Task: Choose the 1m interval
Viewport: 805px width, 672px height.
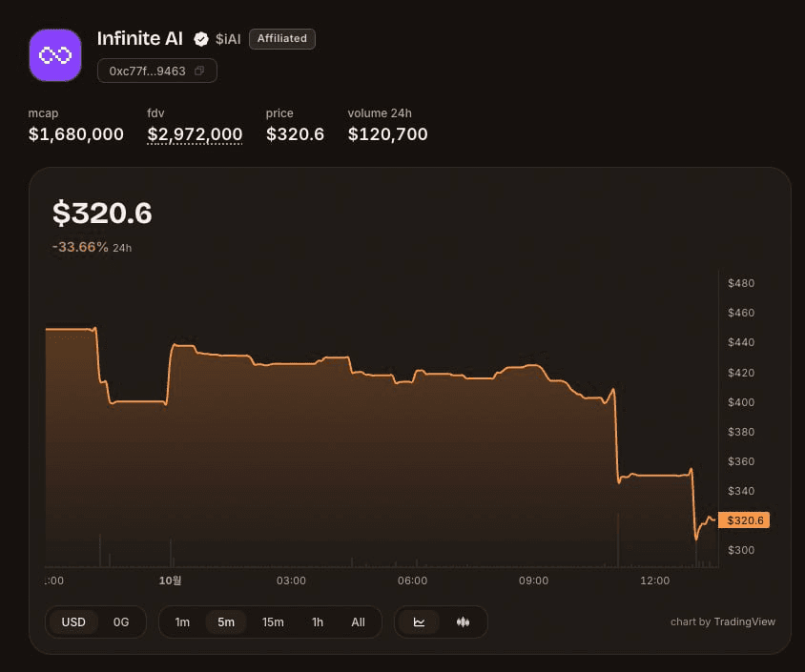Action: tap(182, 622)
